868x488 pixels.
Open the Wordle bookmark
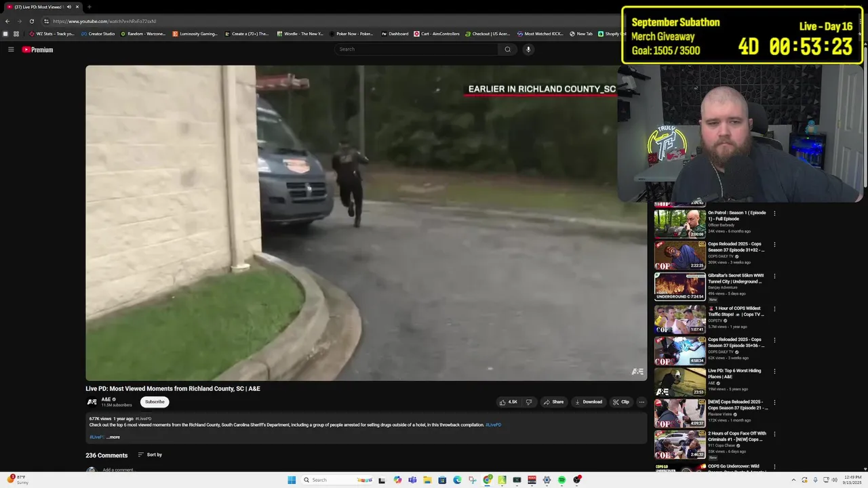[300, 34]
